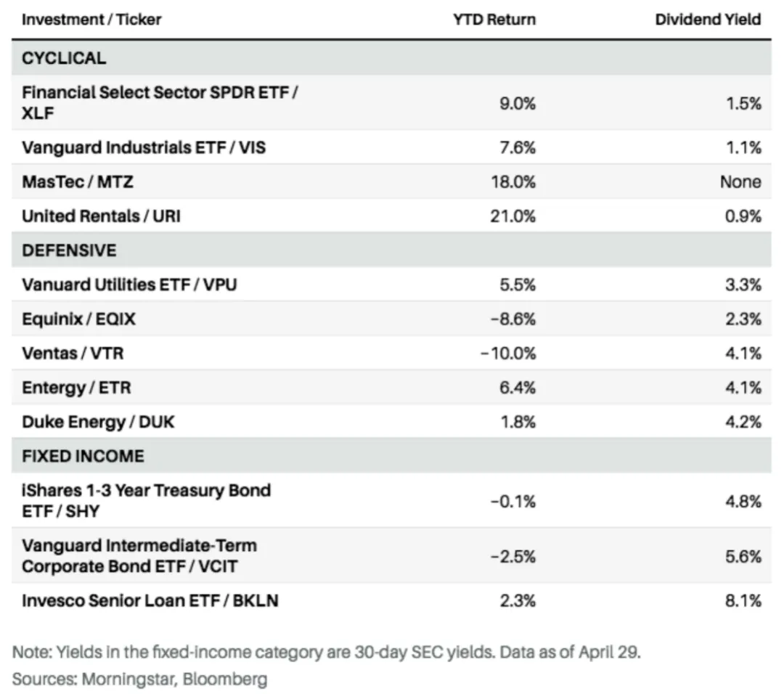Select the FIXED INCOME section heading row
Screen dimensions: 784x694
pos(83,456)
